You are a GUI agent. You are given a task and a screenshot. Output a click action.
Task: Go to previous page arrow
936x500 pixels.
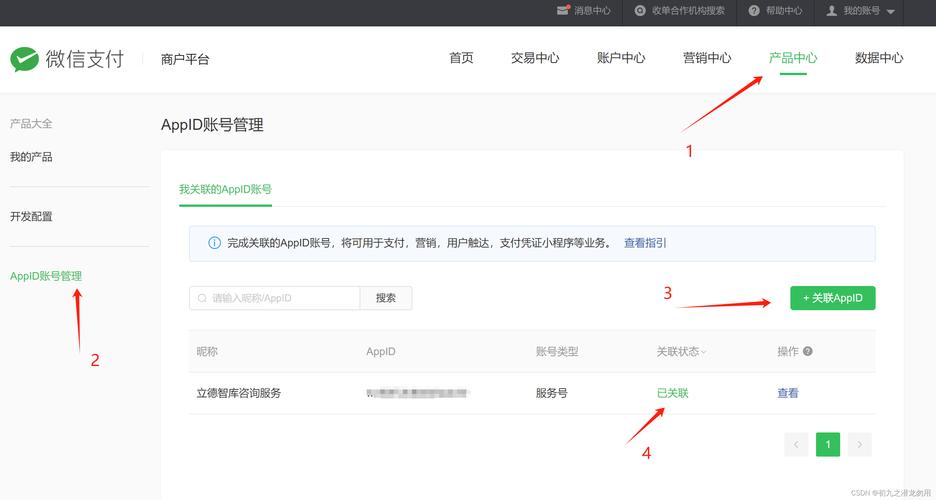point(796,445)
